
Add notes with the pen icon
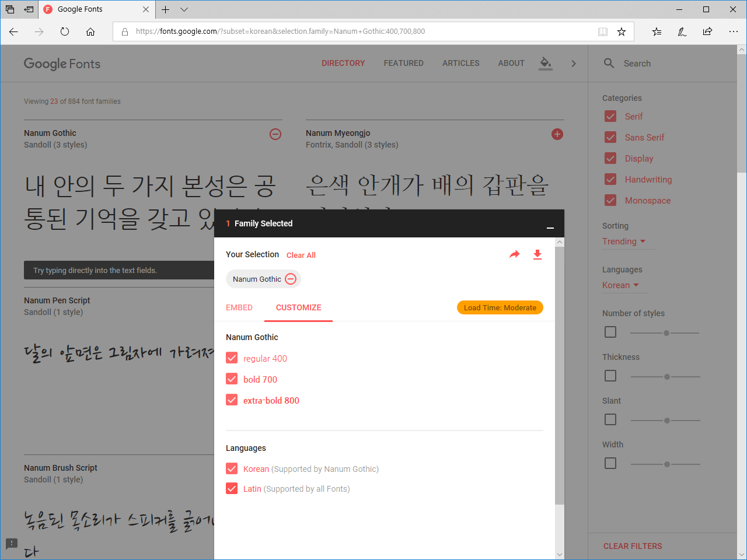click(x=682, y=32)
